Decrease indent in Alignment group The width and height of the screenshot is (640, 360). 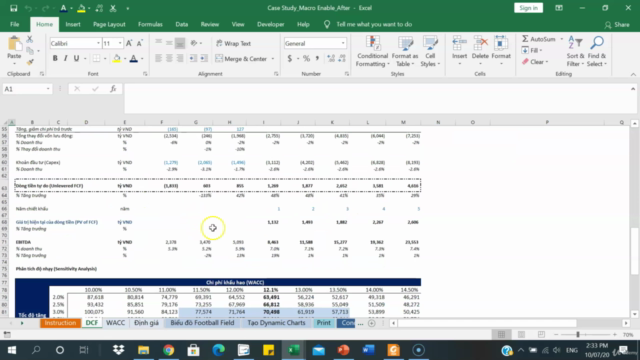193,59
